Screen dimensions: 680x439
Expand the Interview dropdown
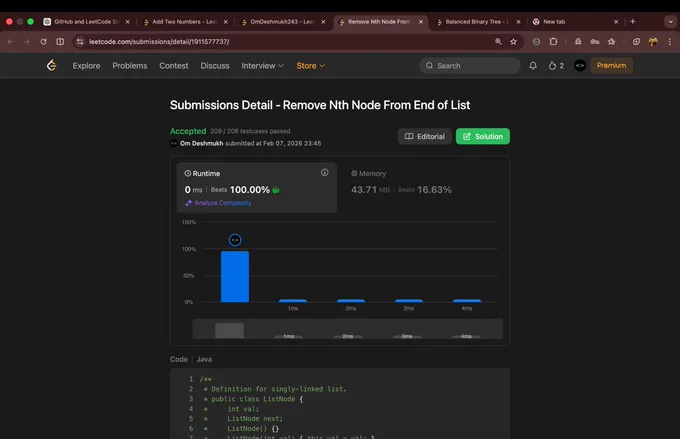(x=262, y=66)
